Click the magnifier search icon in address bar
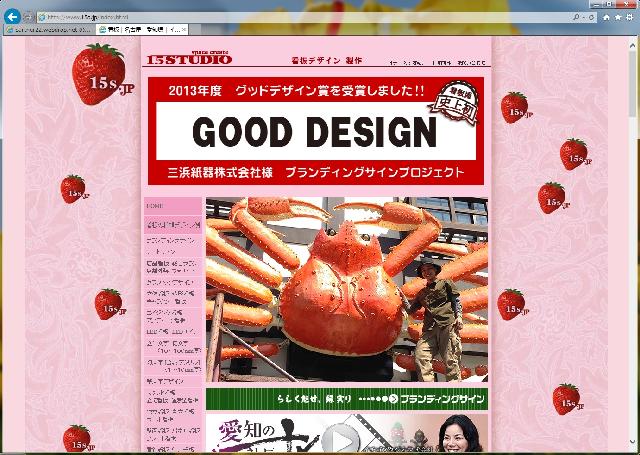640x455 pixels. 576,17
